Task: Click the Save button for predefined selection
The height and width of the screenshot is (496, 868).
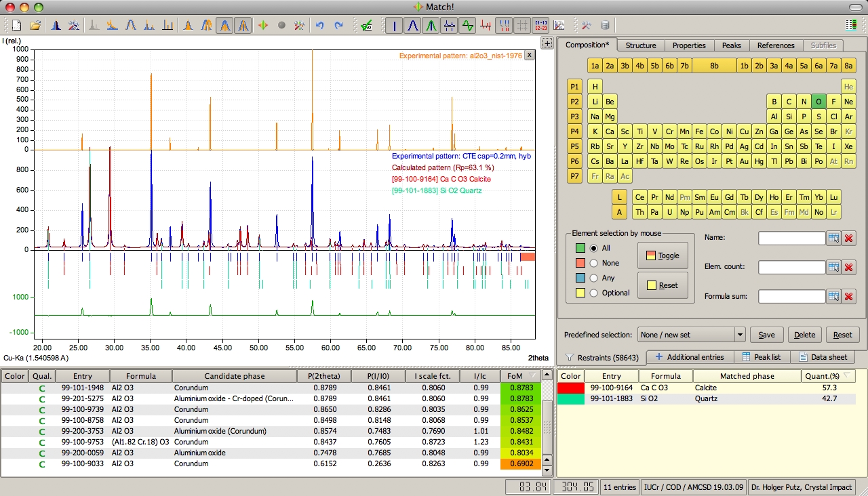Action: coord(766,335)
